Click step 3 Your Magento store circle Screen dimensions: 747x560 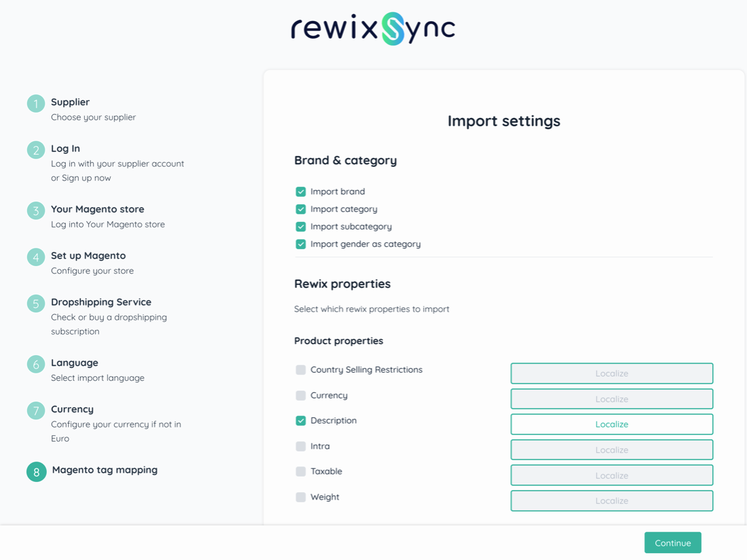(x=36, y=210)
